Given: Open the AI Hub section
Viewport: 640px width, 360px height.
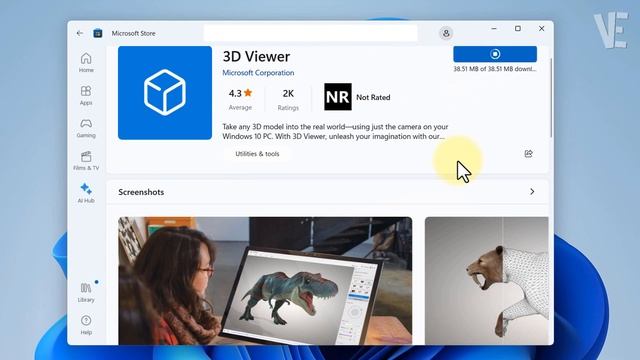Looking at the screenshot, I should (86, 193).
